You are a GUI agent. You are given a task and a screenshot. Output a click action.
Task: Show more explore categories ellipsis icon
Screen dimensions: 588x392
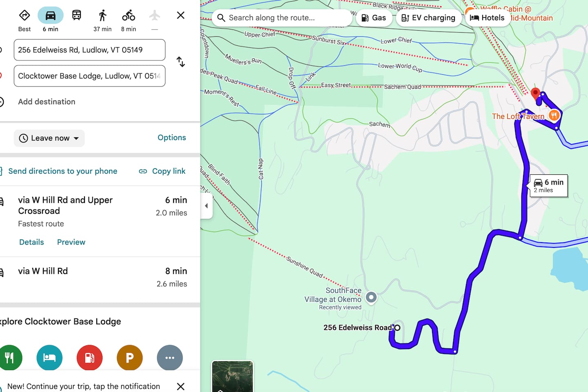(170, 358)
